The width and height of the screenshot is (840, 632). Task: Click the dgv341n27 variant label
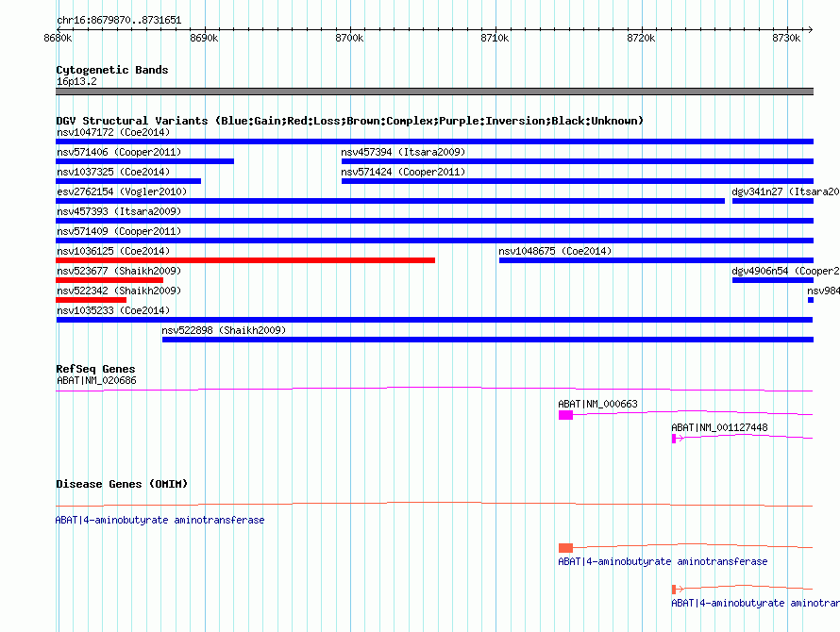click(785, 191)
